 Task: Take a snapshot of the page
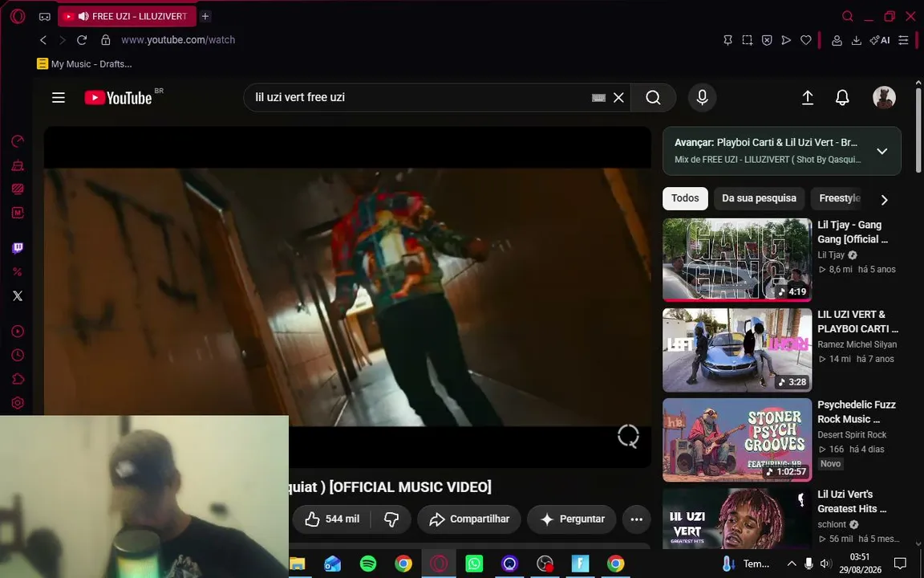coord(748,40)
